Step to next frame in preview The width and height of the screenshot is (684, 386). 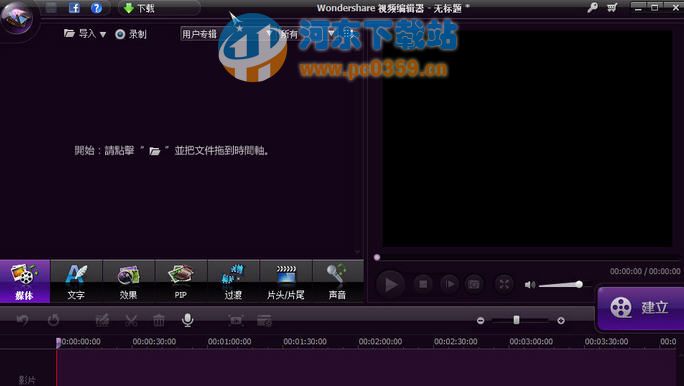tap(449, 284)
